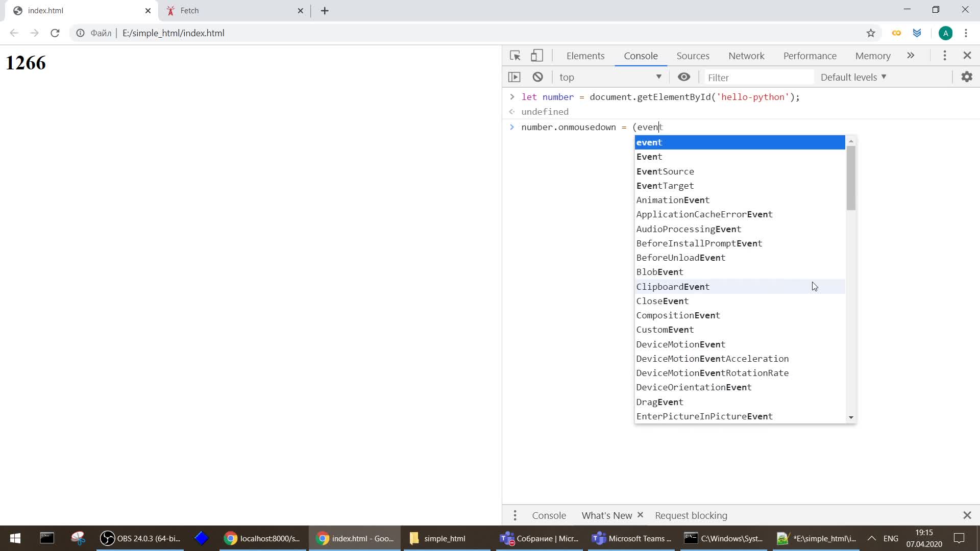
Task: View site information icon in address bar
Action: 80,33
